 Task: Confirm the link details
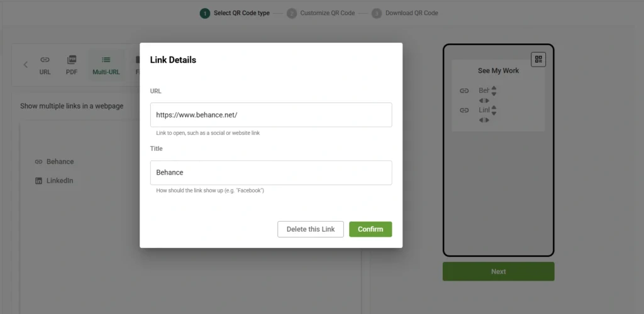click(x=370, y=229)
